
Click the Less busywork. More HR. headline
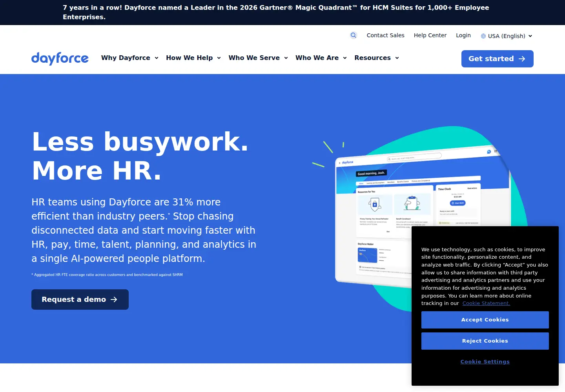point(140,156)
